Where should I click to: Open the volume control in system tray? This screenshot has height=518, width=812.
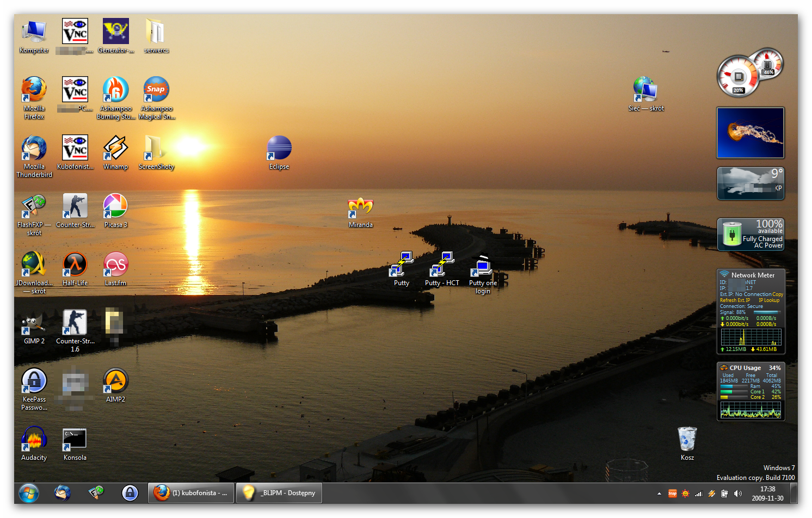pos(738,494)
